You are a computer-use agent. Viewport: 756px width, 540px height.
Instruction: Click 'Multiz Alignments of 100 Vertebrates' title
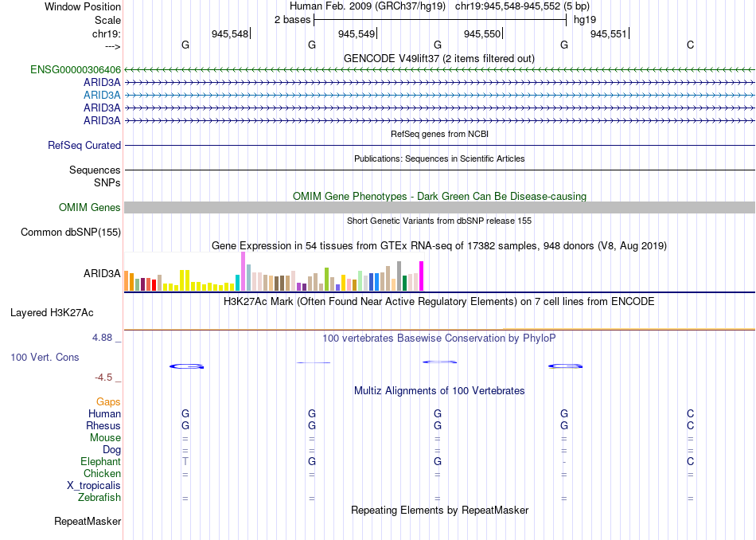click(439, 391)
